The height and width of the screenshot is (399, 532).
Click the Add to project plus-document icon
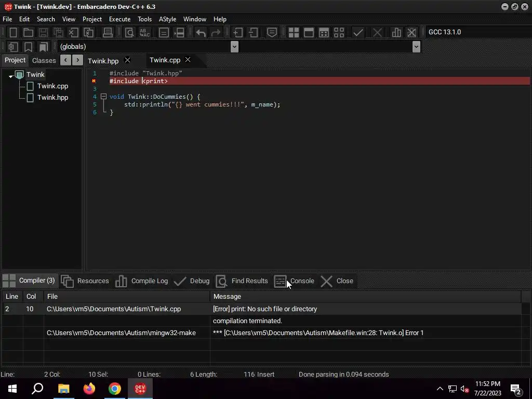coord(238,32)
